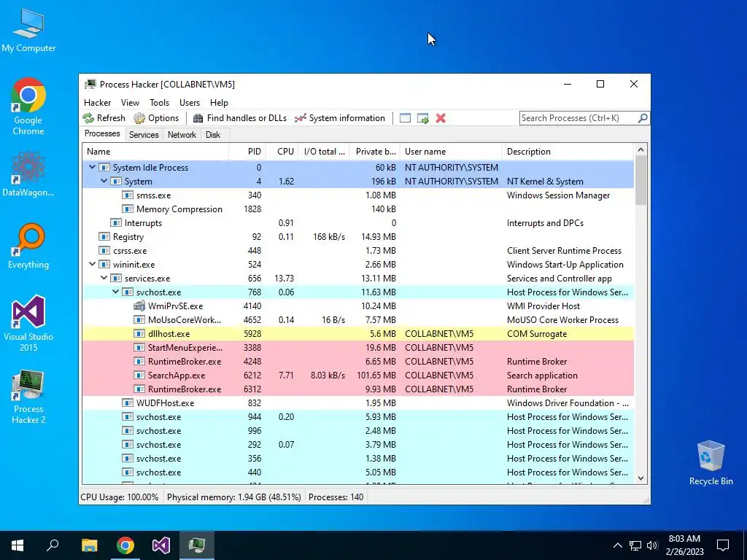
Task: Open the Help menu
Action: pyautogui.click(x=219, y=102)
